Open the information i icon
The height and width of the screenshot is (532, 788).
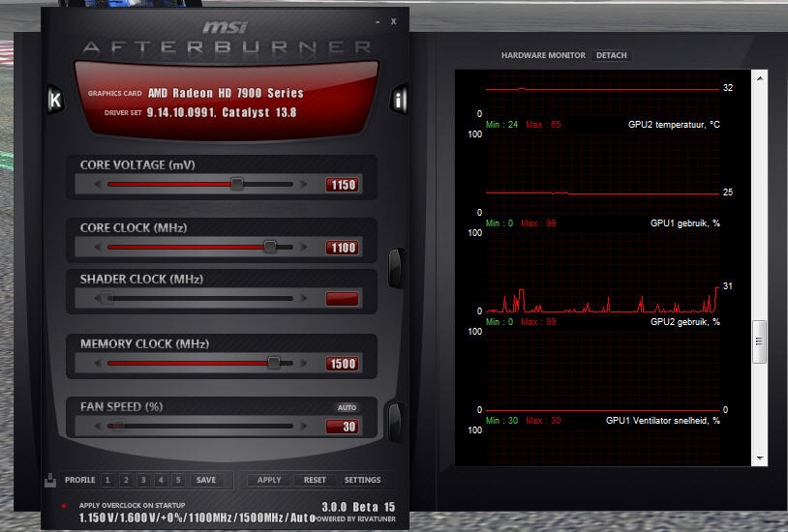[399, 100]
